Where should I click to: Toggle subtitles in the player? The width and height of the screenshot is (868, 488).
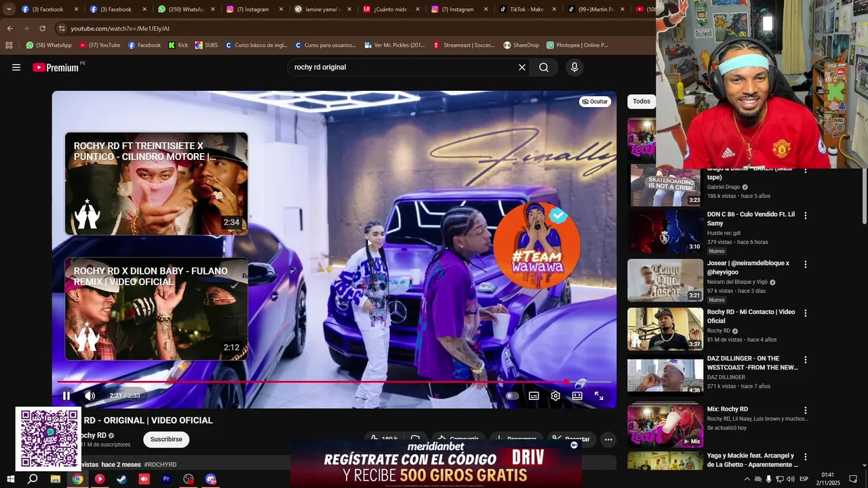tap(534, 396)
